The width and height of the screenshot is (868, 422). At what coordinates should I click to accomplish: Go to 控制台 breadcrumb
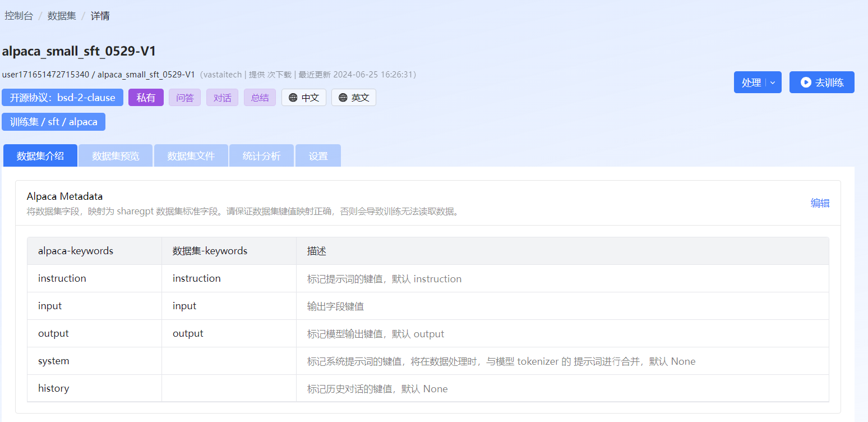pos(19,16)
